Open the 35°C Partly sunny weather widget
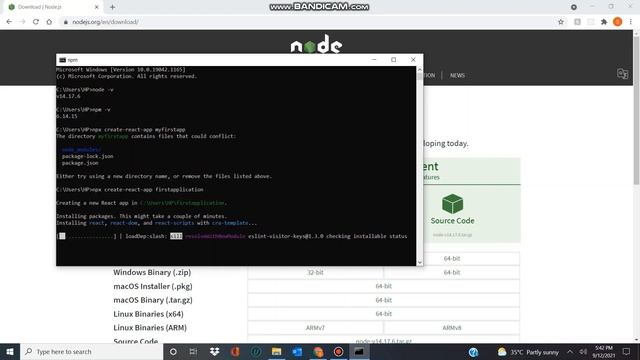 click(x=528, y=352)
